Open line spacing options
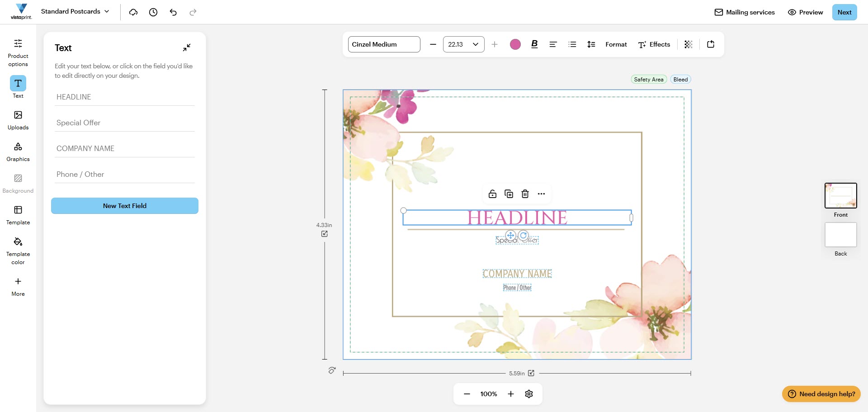This screenshot has width=868, height=412. [591, 44]
